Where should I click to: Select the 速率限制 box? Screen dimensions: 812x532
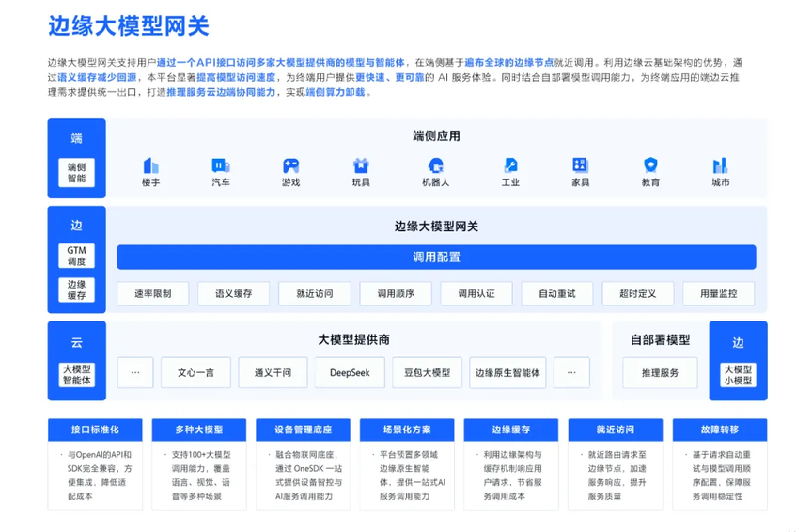(153, 293)
